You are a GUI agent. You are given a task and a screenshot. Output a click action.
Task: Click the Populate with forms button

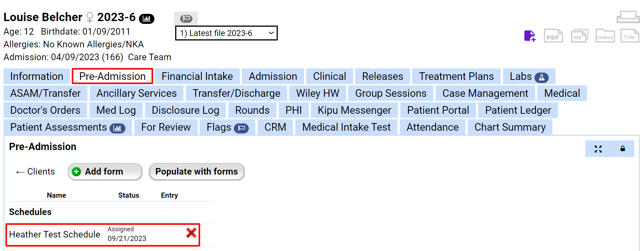(196, 171)
